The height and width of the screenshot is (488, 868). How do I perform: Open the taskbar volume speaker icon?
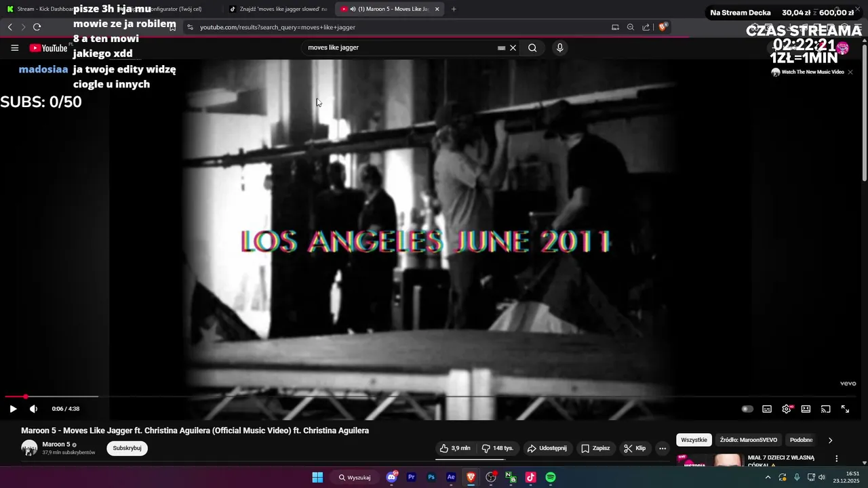tap(822, 477)
